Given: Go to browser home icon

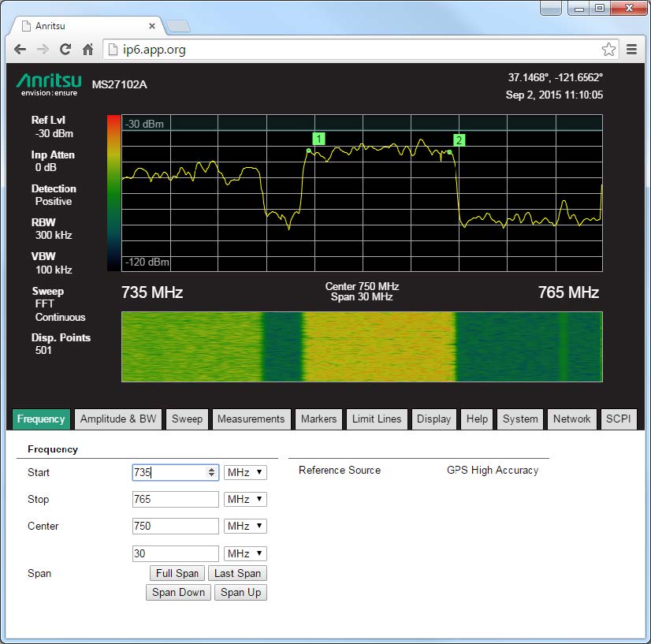Looking at the screenshot, I should click(88, 49).
